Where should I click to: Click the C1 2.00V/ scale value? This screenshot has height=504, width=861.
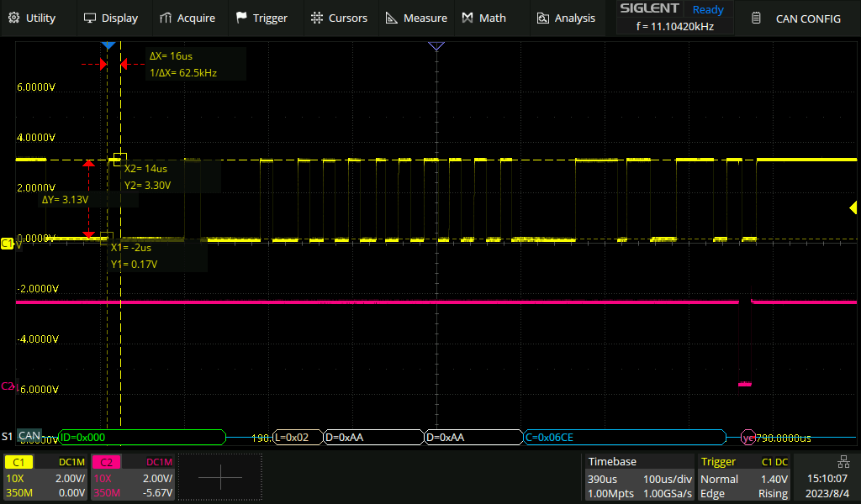(x=71, y=479)
